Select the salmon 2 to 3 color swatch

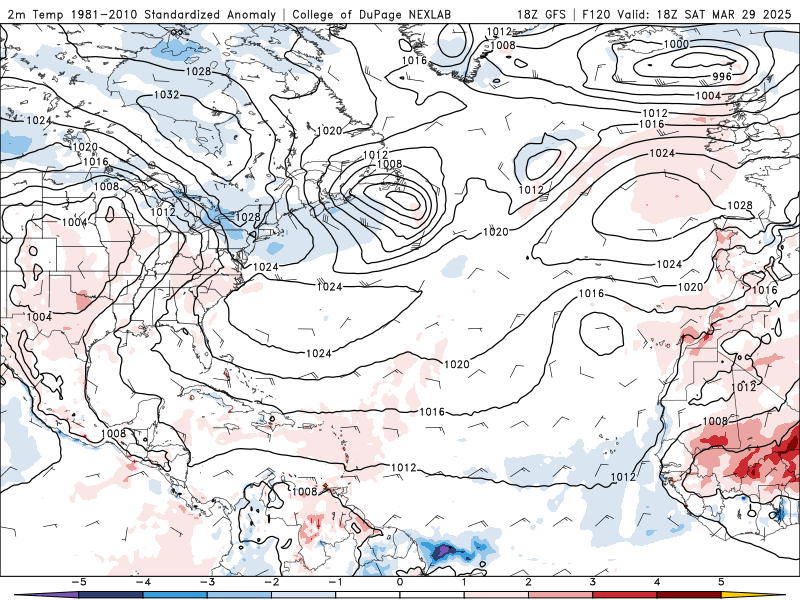point(561,595)
